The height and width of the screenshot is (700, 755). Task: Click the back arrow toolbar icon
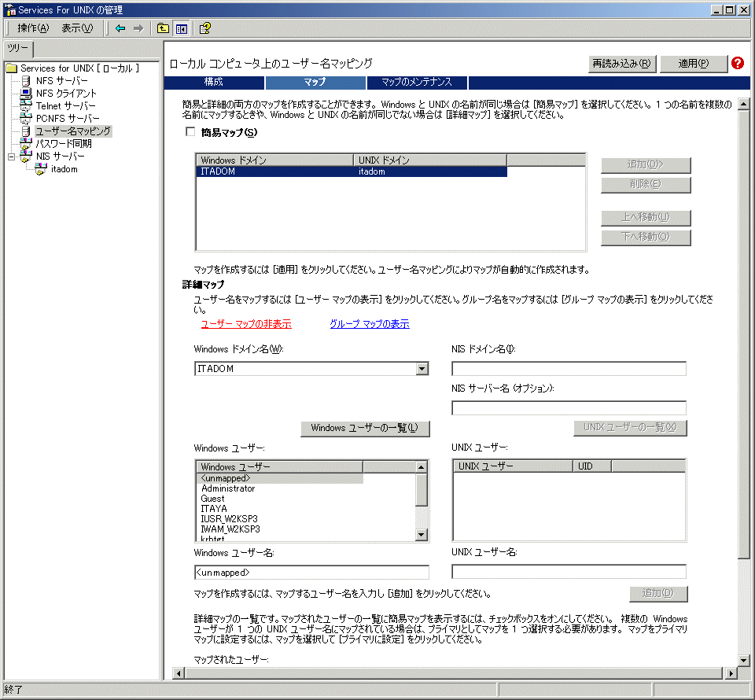[120, 28]
